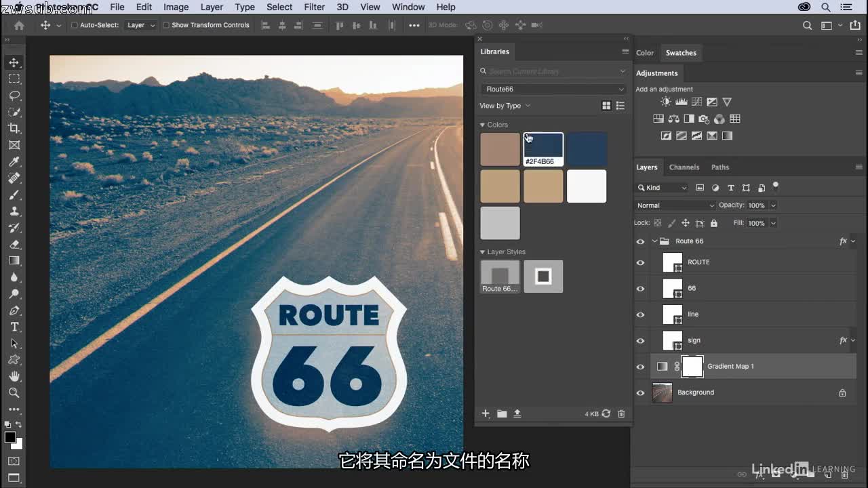This screenshot has width=868, height=488.
Task: Open the Layer menu
Action: pos(212,7)
